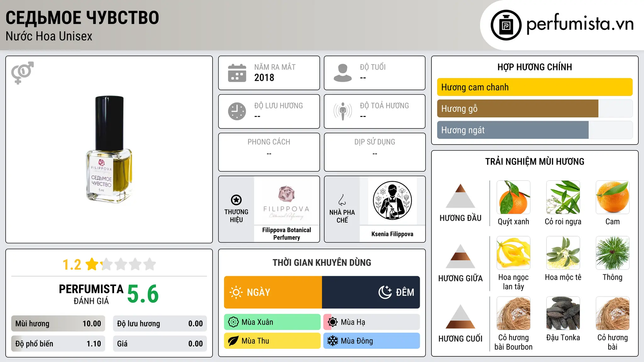This screenshot has height=362, width=644.
Task: Go to perfumista.vn site name
Action: click(580, 24)
